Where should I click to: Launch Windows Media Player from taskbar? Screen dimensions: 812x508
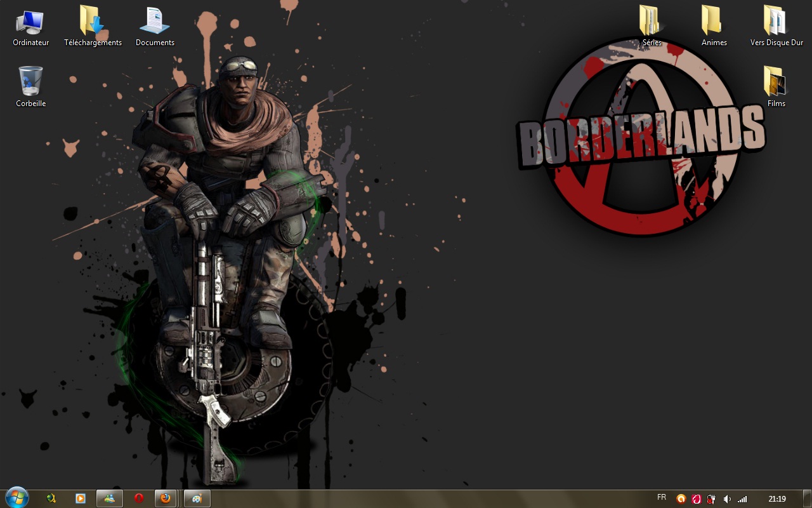(x=81, y=498)
